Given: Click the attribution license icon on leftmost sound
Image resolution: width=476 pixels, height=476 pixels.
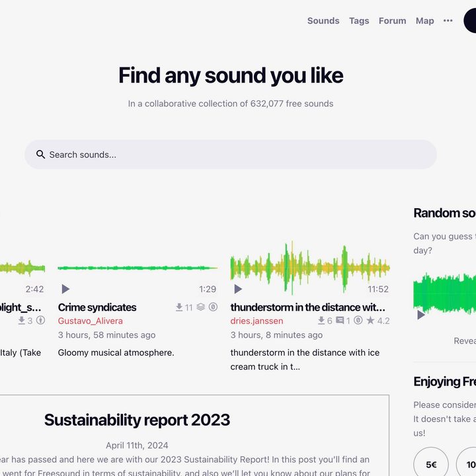Looking at the screenshot, I should click(41, 321).
